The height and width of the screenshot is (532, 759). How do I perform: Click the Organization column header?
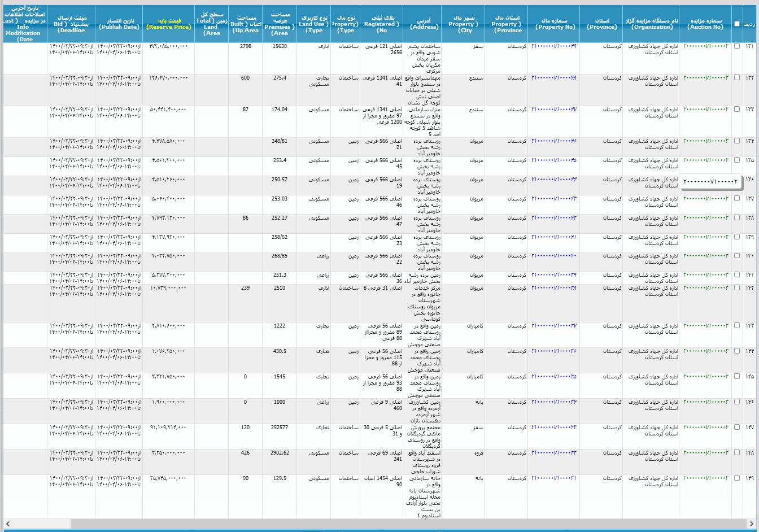point(652,24)
